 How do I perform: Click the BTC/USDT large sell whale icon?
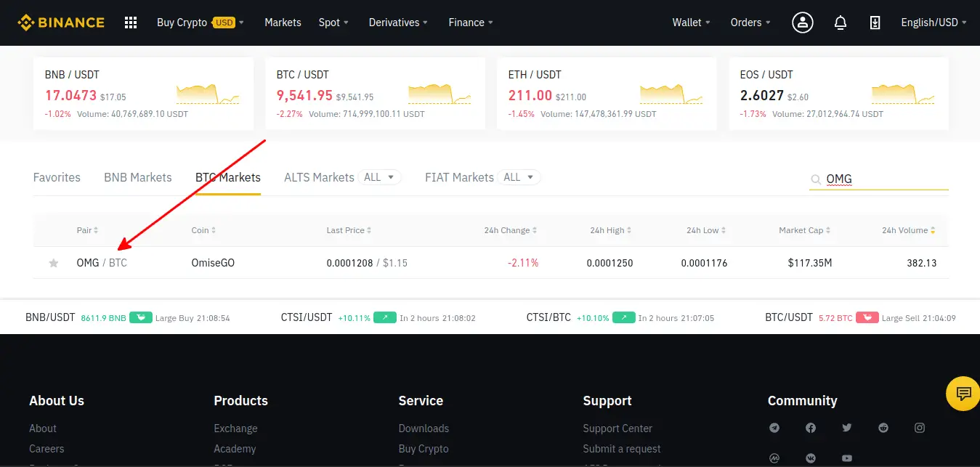(867, 317)
